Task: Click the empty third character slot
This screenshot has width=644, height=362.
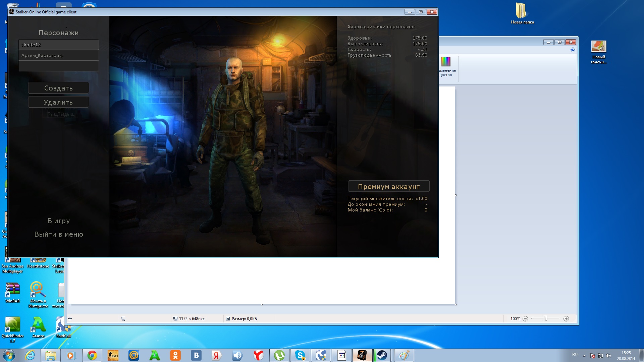Action: click(x=59, y=66)
